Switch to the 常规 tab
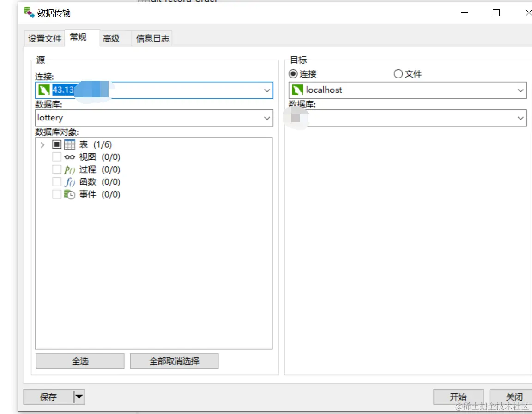 [82, 37]
